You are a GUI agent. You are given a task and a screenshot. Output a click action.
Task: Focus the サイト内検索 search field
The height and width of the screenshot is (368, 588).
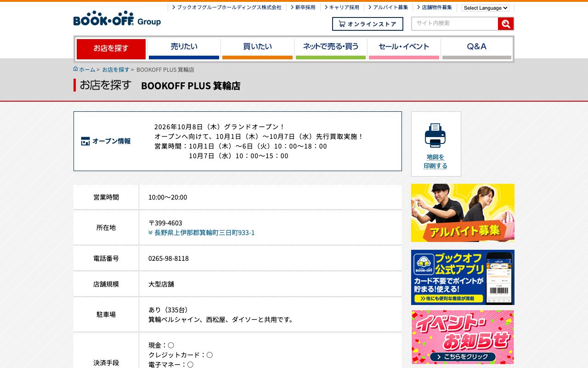click(455, 23)
